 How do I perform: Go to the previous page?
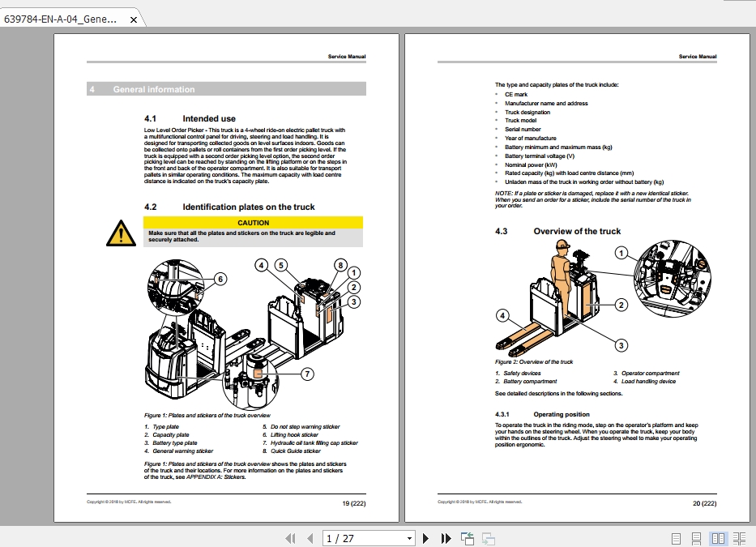(310, 537)
